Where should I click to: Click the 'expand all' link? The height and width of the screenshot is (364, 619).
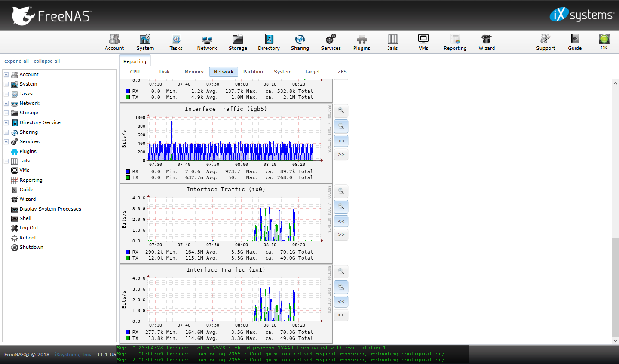coord(17,61)
